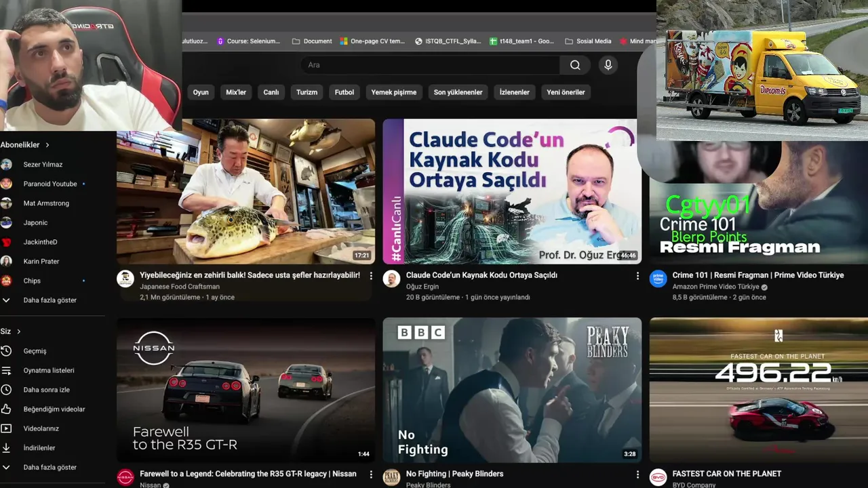The width and height of the screenshot is (868, 488).
Task: Open Sezer Yilmaz subscription channel
Action: coord(43,165)
